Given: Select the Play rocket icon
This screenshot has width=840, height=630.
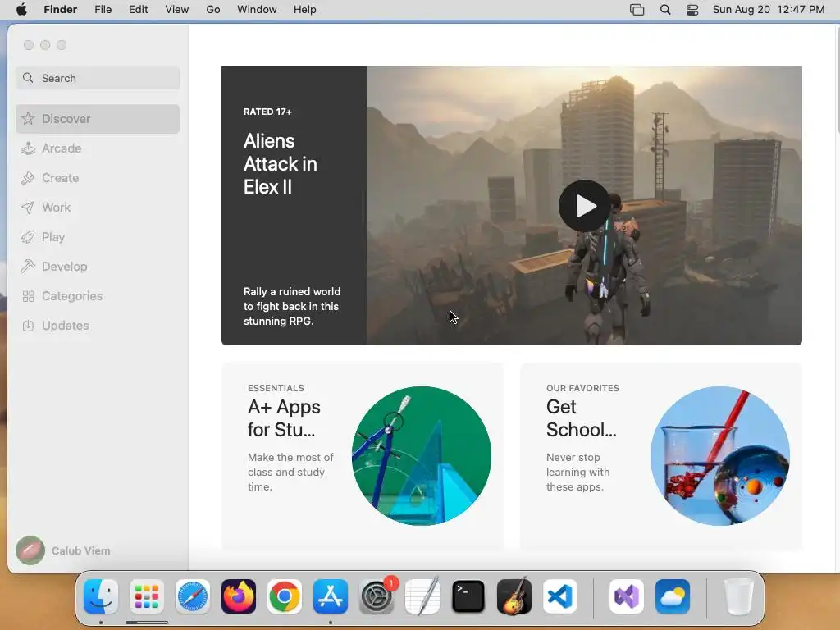Looking at the screenshot, I should [28, 237].
